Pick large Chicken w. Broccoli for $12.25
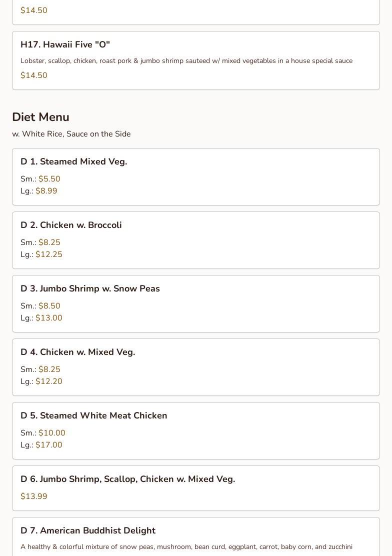Screen dimensions: 392x556 (41, 254)
